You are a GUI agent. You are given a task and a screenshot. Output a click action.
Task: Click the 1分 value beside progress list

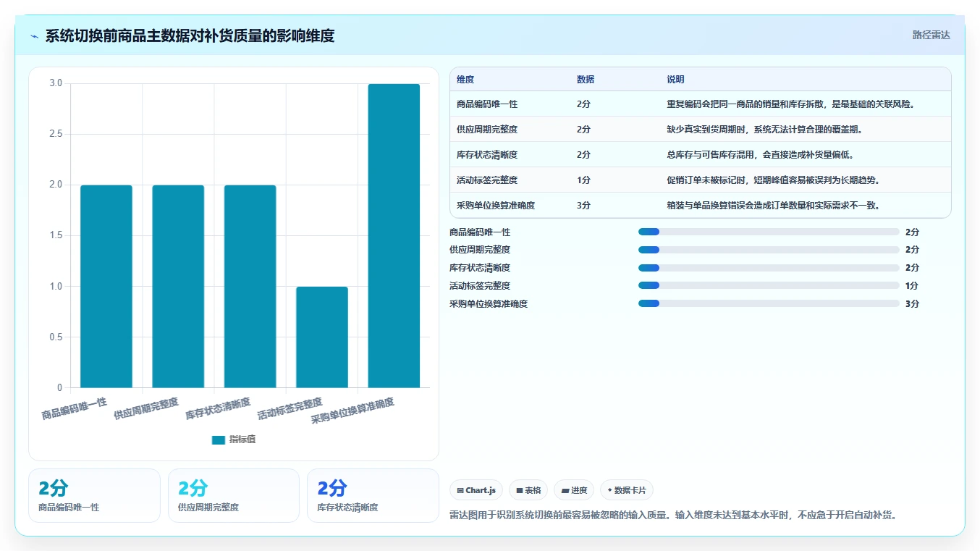pos(912,286)
